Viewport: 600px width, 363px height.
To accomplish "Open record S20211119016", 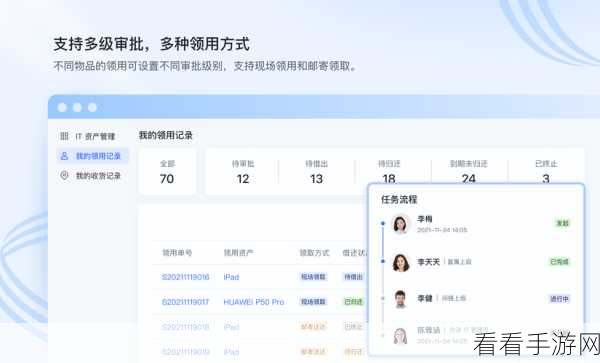I will click(186, 277).
